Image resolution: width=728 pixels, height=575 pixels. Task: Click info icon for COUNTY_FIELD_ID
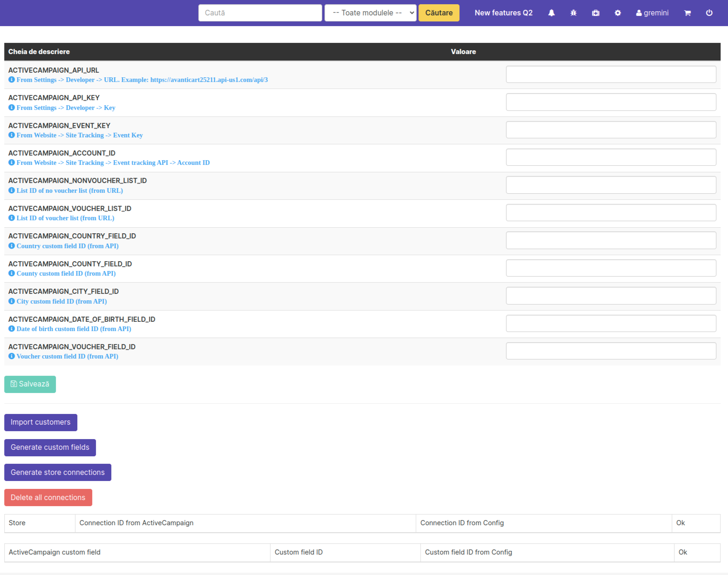tap(12, 273)
